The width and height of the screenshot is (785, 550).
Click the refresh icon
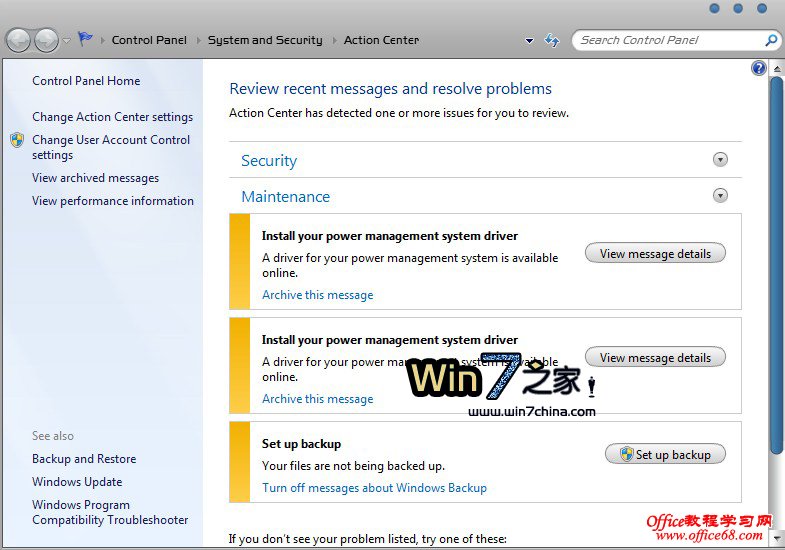552,40
